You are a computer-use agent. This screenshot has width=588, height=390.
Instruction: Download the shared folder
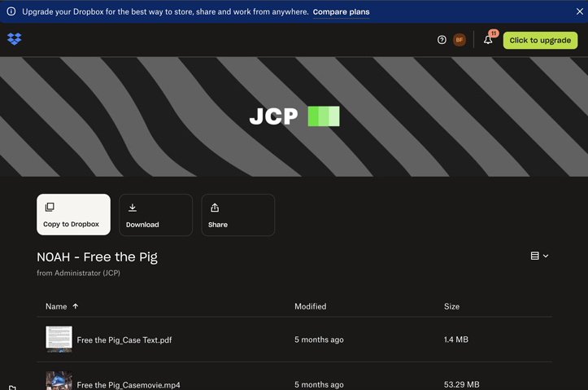point(155,215)
